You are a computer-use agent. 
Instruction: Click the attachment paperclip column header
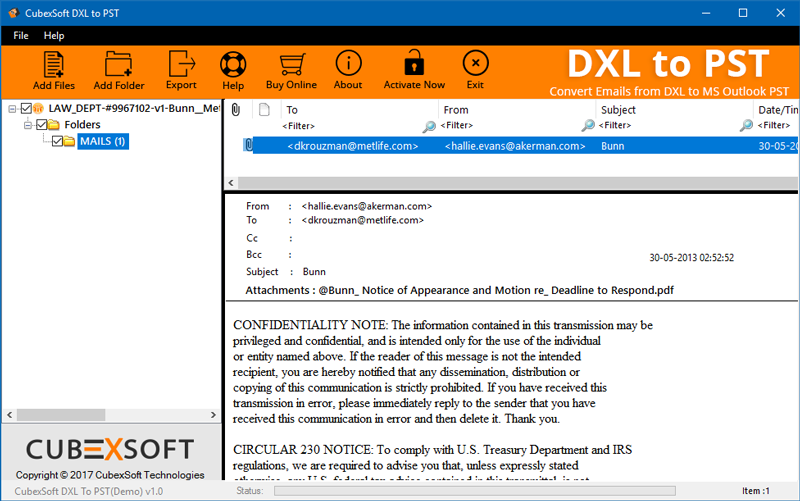pyautogui.click(x=236, y=110)
